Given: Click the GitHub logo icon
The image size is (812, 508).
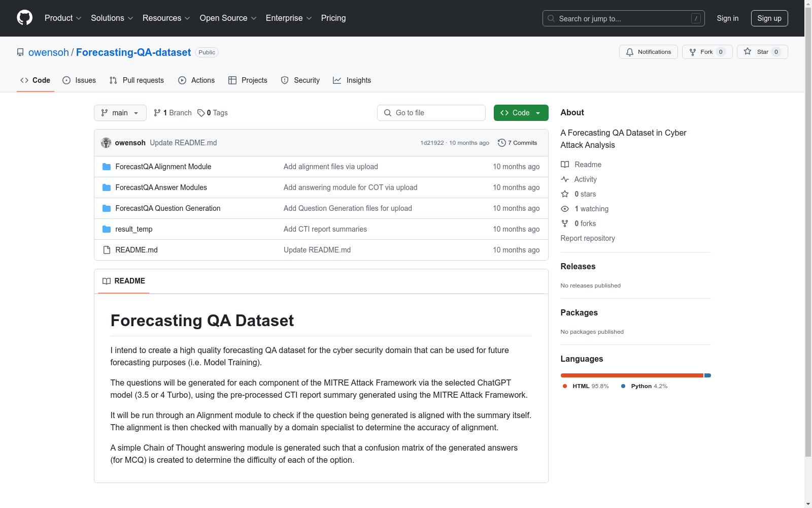Looking at the screenshot, I should 24,18.
